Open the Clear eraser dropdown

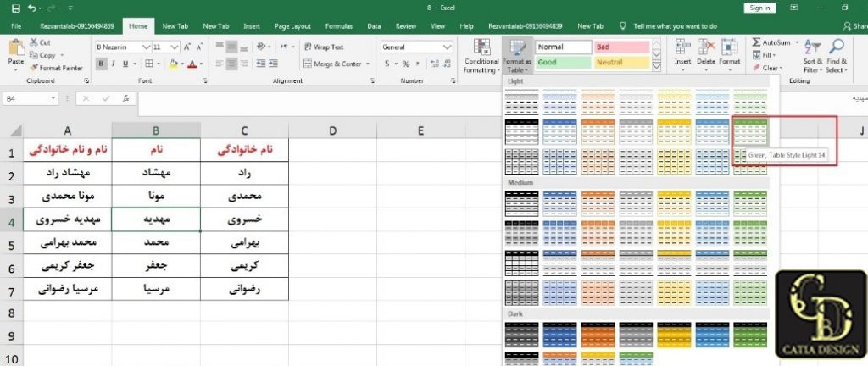766,68
